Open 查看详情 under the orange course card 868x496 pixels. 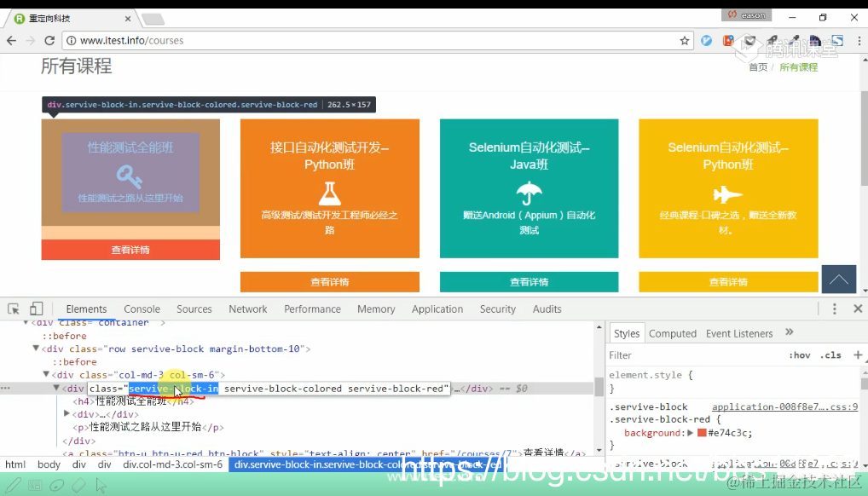click(x=329, y=282)
